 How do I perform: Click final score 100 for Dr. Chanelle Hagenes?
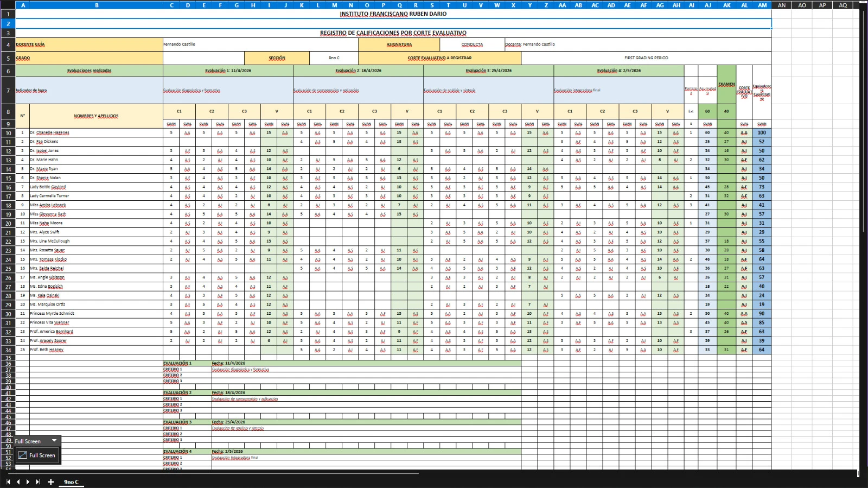(762, 132)
